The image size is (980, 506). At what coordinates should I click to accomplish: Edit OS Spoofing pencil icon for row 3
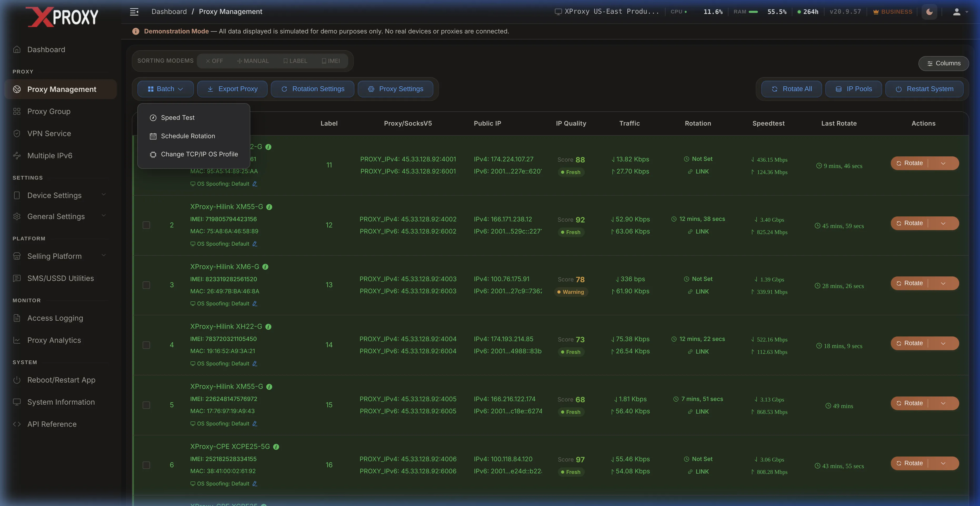click(255, 304)
